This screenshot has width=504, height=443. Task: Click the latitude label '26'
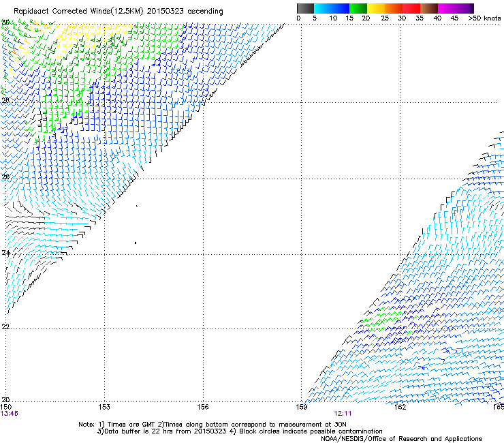(5, 177)
